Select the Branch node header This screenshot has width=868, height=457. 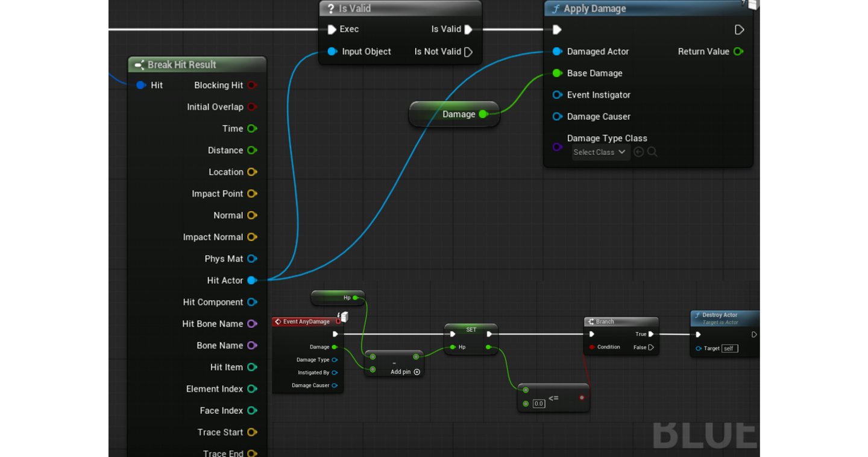[x=621, y=322]
